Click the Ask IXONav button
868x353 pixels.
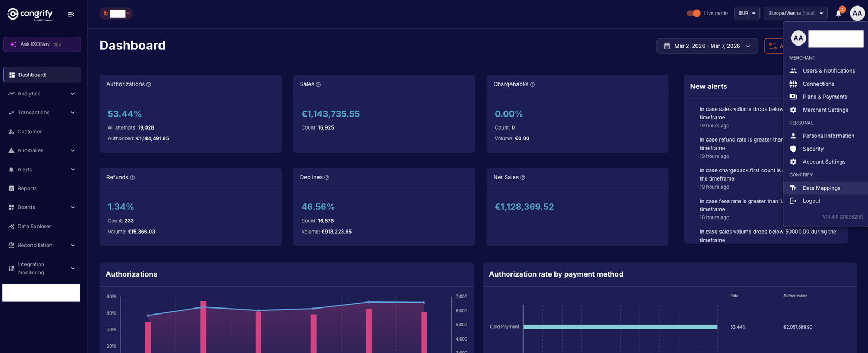coord(42,44)
